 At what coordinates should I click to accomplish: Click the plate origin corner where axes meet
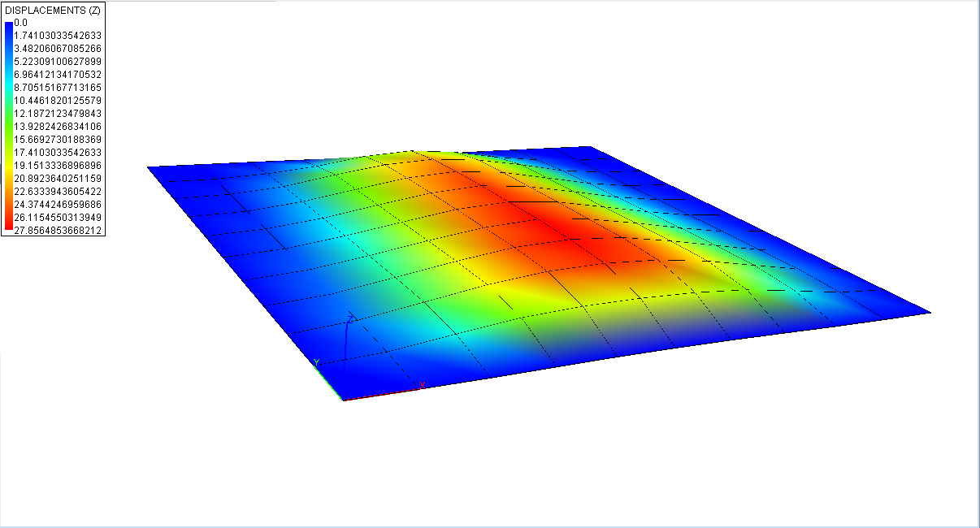click(343, 400)
